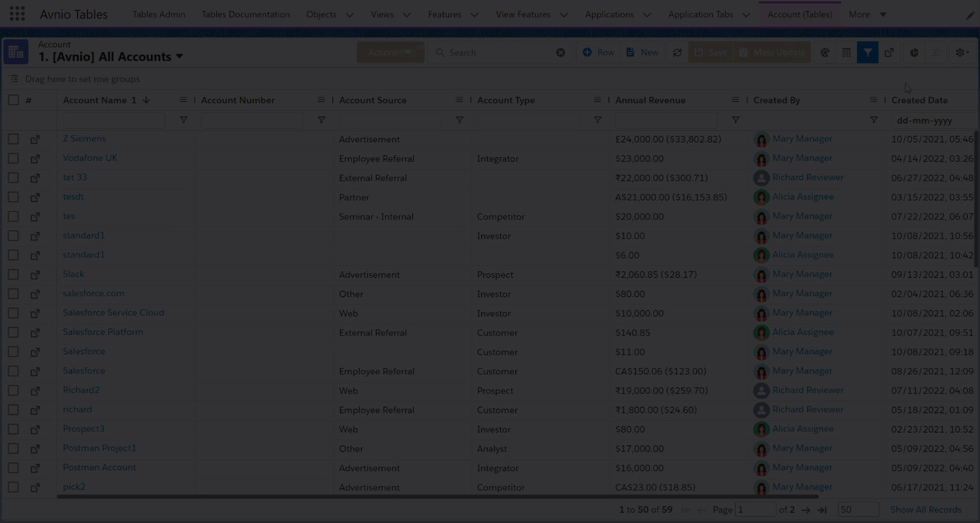Check the select-all rows header checkbox
This screenshot has height=523, width=980.
(13, 100)
